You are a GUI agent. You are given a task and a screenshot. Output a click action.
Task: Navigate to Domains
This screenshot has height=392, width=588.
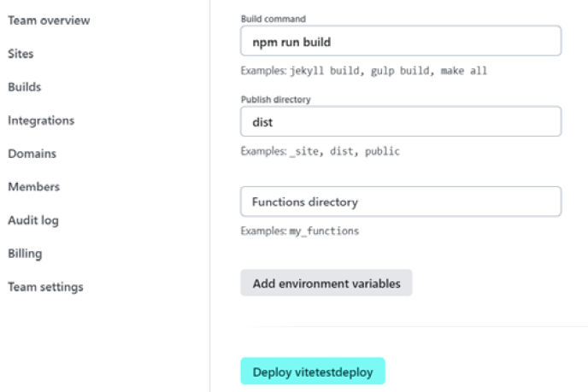(x=32, y=154)
